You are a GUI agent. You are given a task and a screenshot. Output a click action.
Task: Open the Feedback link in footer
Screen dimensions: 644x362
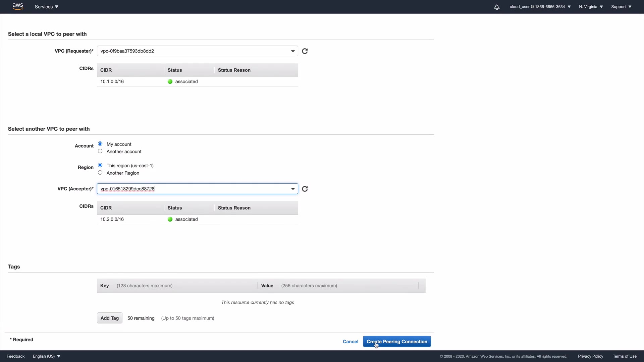15,356
